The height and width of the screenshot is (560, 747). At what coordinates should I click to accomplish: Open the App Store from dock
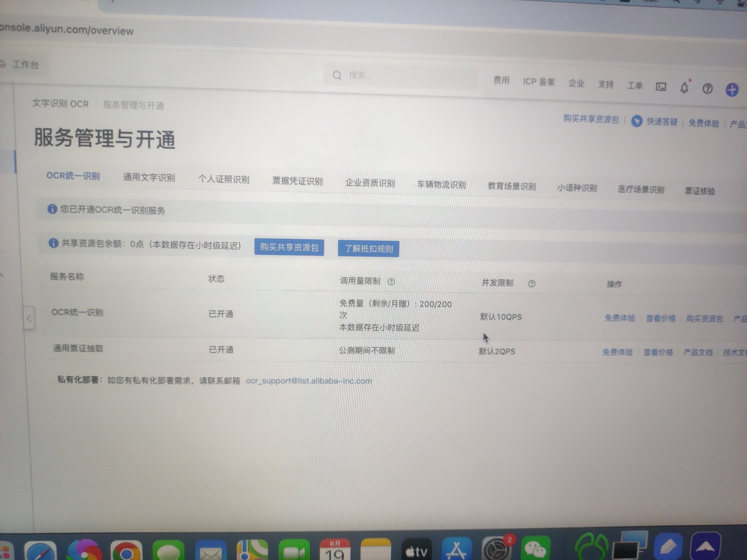coord(456,549)
